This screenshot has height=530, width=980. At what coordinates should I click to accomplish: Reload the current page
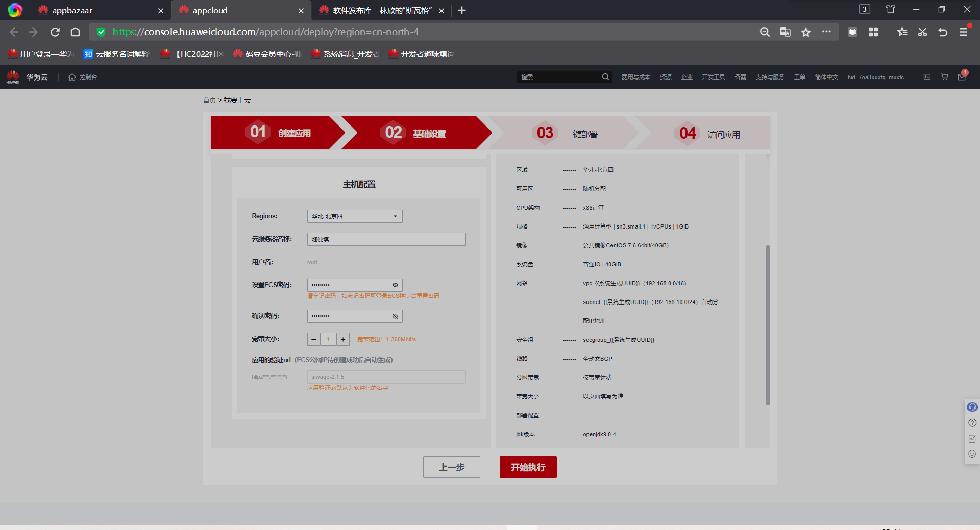coord(55,32)
